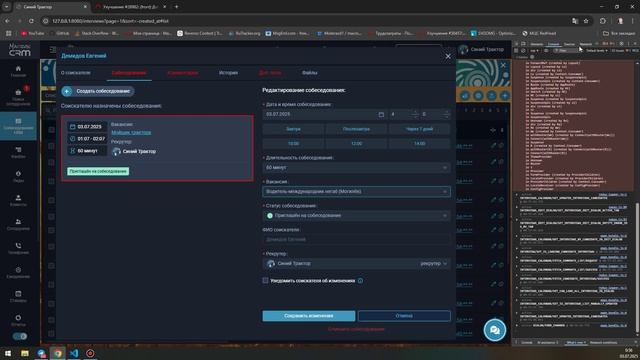
Task: Open the Синий Трактор user profile in header
Action: [x=482, y=49]
